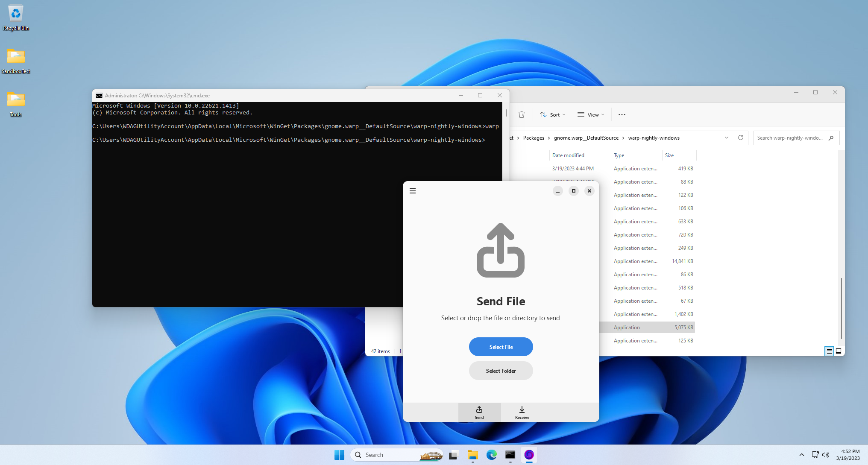Refresh the warp-nightly-windows folder view
Image resolution: width=868 pixels, height=465 pixels.
(x=741, y=137)
